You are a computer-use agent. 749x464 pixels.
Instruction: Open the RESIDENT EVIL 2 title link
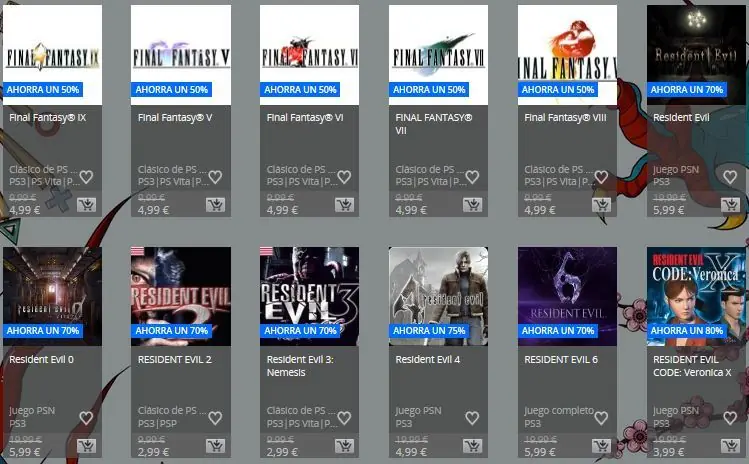[x=174, y=359]
